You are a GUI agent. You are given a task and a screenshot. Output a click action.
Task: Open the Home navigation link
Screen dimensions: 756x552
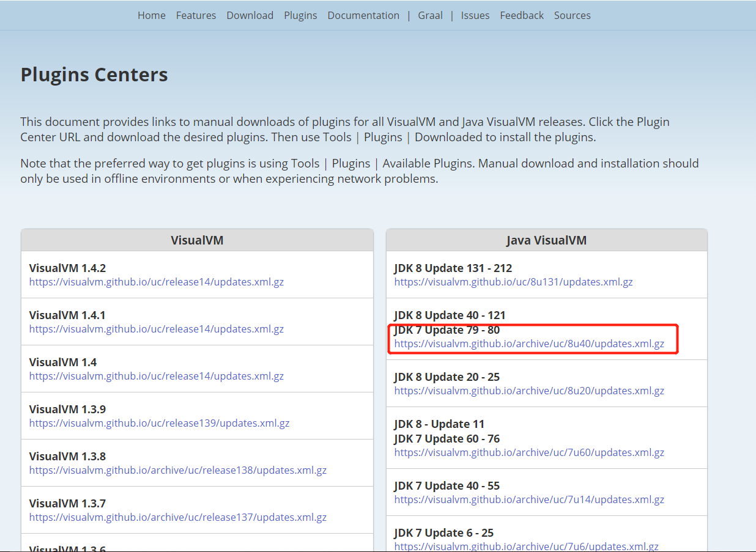pyautogui.click(x=151, y=15)
